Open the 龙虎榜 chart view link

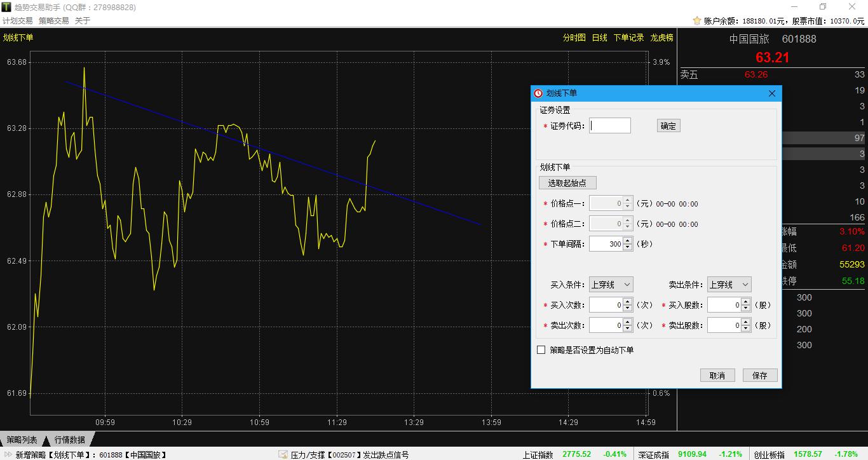pyautogui.click(x=661, y=37)
